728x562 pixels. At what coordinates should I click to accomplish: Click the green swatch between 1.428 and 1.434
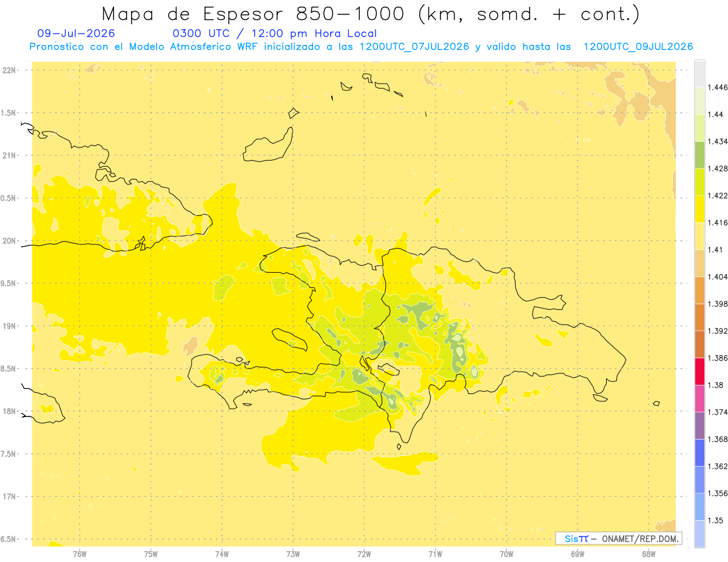click(x=699, y=155)
